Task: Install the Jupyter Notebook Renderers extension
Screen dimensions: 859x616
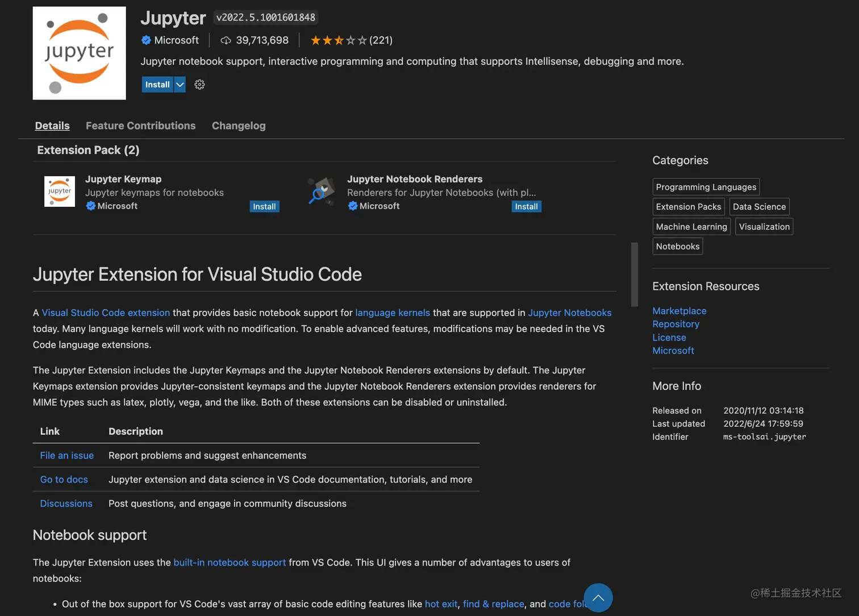Action: click(526, 207)
